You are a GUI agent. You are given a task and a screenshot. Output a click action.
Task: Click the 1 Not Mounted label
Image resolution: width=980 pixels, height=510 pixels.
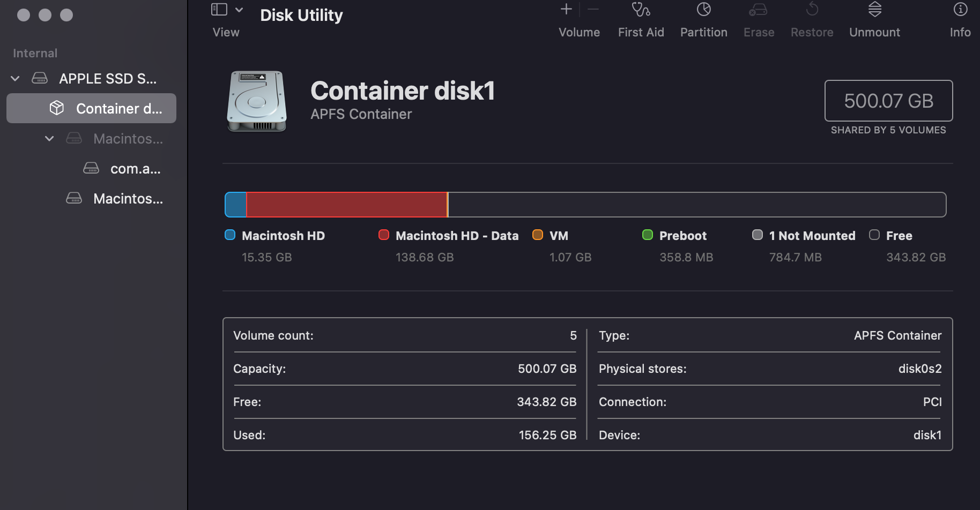(812, 236)
